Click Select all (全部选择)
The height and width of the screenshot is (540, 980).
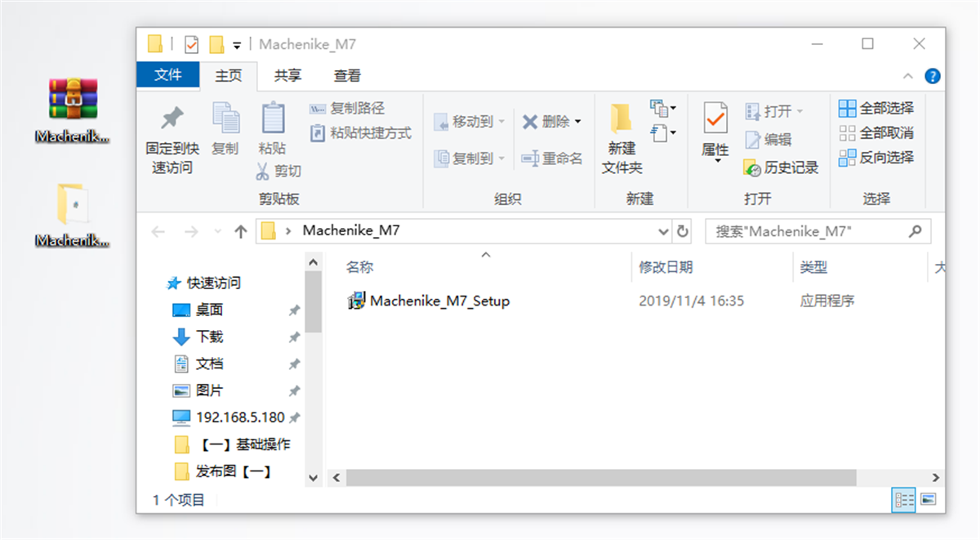tap(876, 108)
